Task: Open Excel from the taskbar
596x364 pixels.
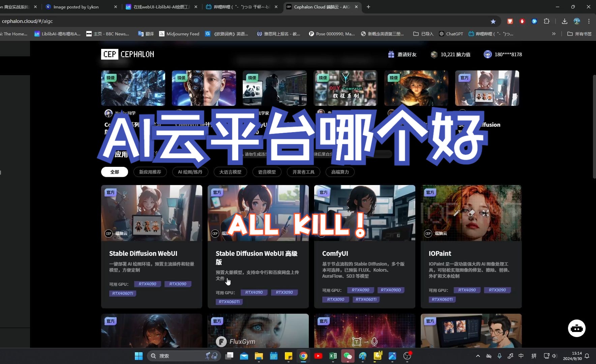Action: point(333,356)
